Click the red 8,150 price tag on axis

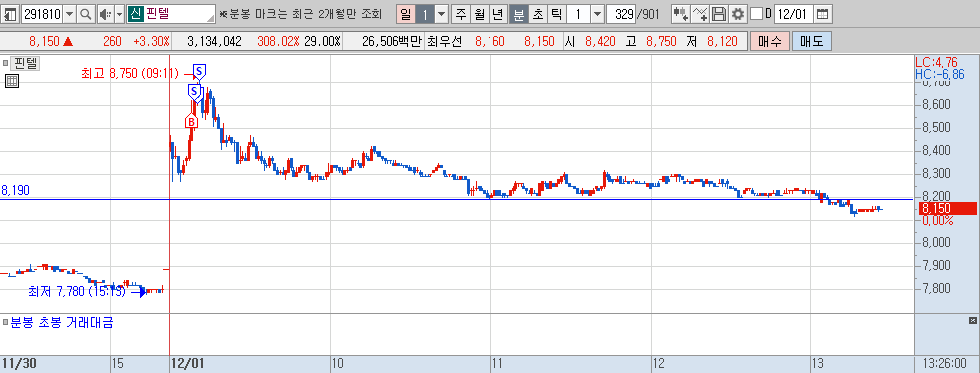point(946,209)
